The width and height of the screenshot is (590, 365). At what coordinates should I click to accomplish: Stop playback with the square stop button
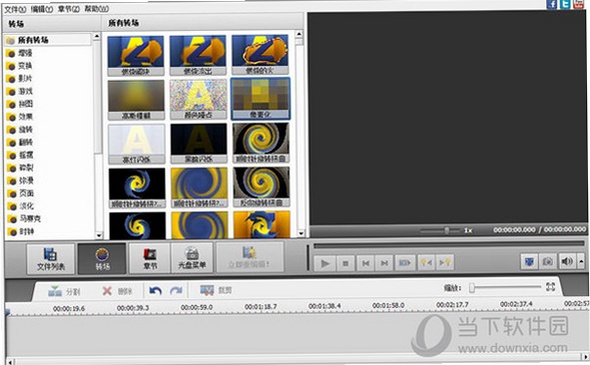345,263
